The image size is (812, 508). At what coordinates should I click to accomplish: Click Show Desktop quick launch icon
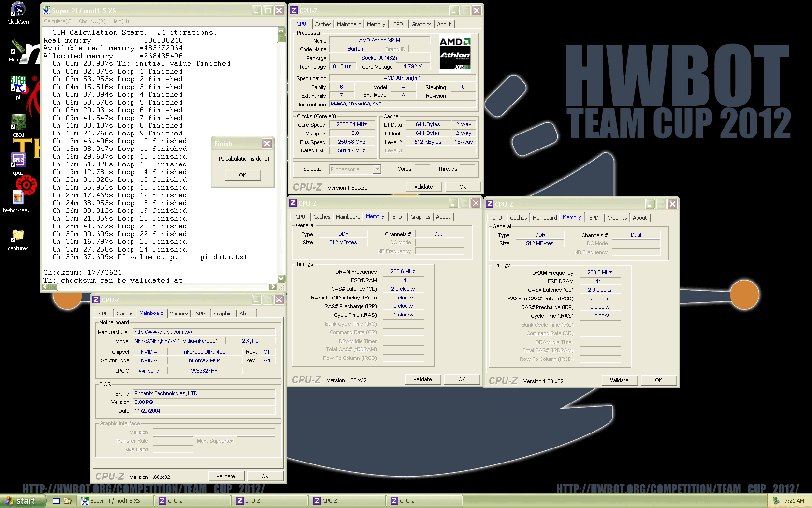click(x=56, y=501)
